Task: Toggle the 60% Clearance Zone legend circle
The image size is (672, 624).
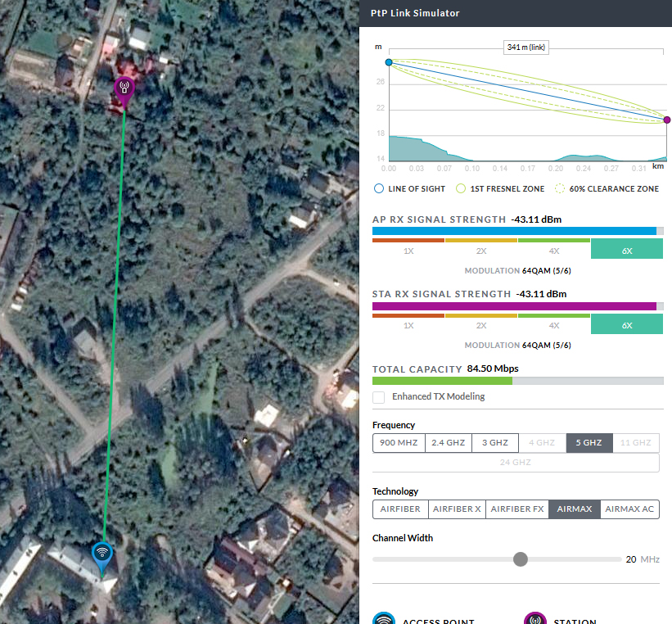Action: point(559,188)
